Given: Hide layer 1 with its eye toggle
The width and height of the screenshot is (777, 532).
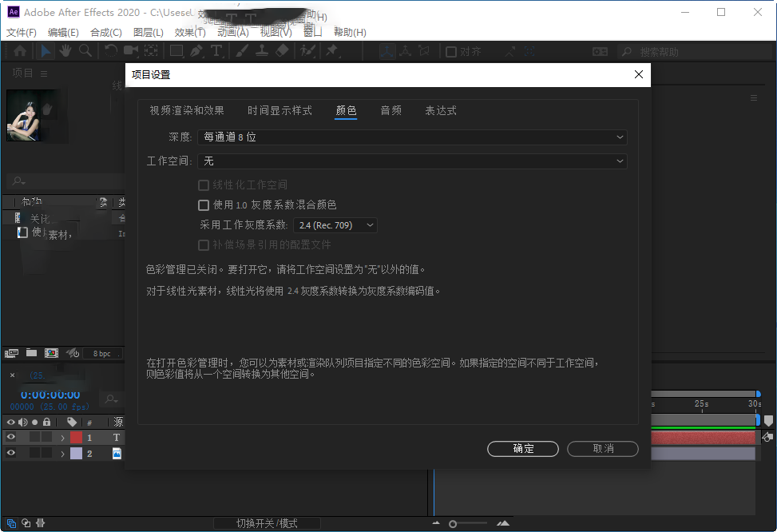Looking at the screenshot, I should [10, 437].
